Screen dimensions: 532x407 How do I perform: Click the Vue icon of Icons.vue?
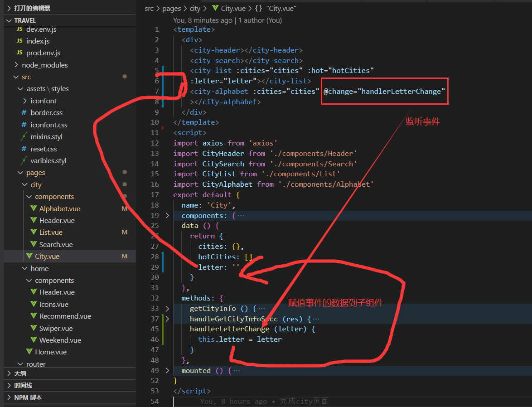pos(34,304)
